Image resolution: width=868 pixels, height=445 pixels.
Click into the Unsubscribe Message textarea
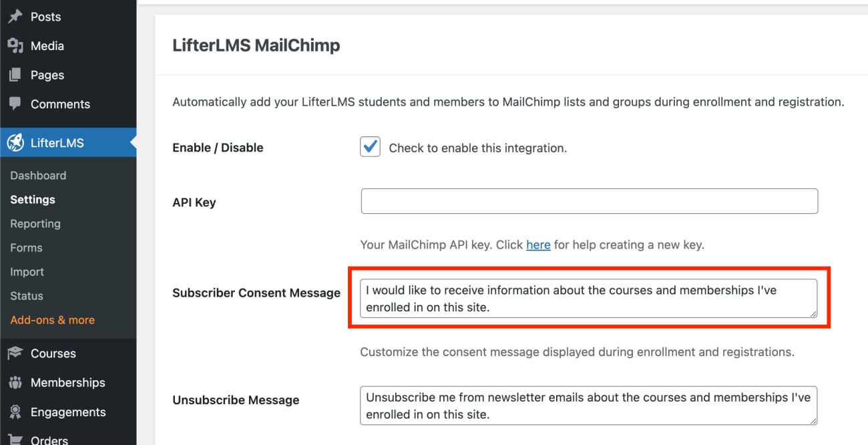click(589, 406)
